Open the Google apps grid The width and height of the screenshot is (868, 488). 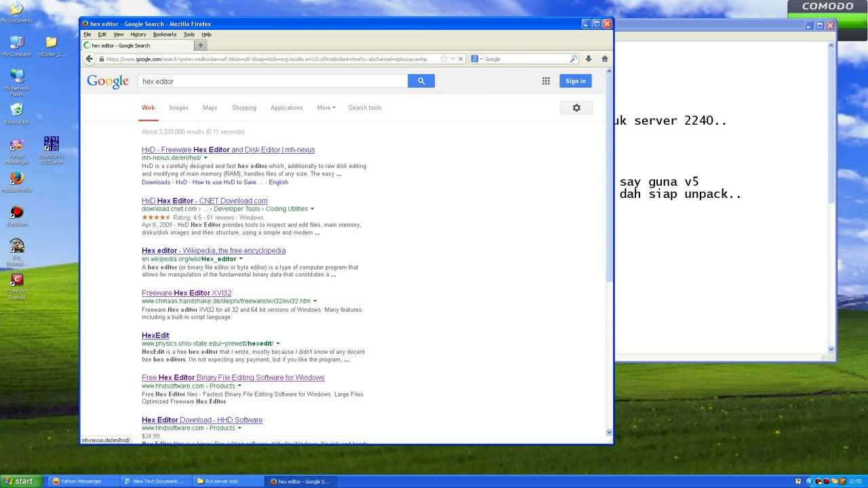pos(546,81)
